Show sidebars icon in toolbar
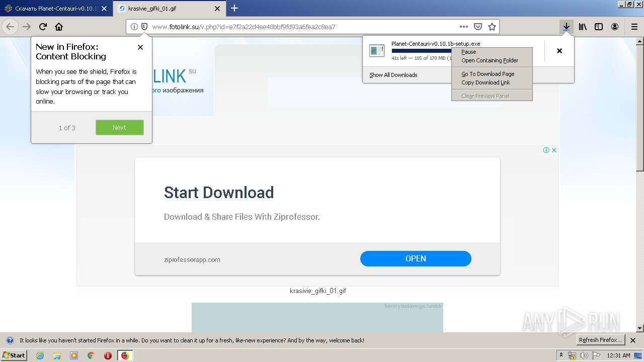 click(x=599, y=27)
